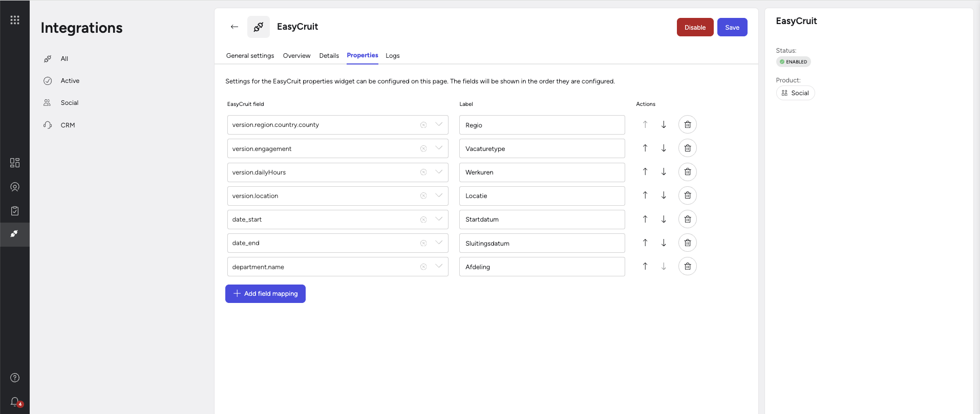The width and height of the screenshot is (980, 414).
Task: Go back using the left arrow
Action: pyautogui.click(x=235, y=27)
